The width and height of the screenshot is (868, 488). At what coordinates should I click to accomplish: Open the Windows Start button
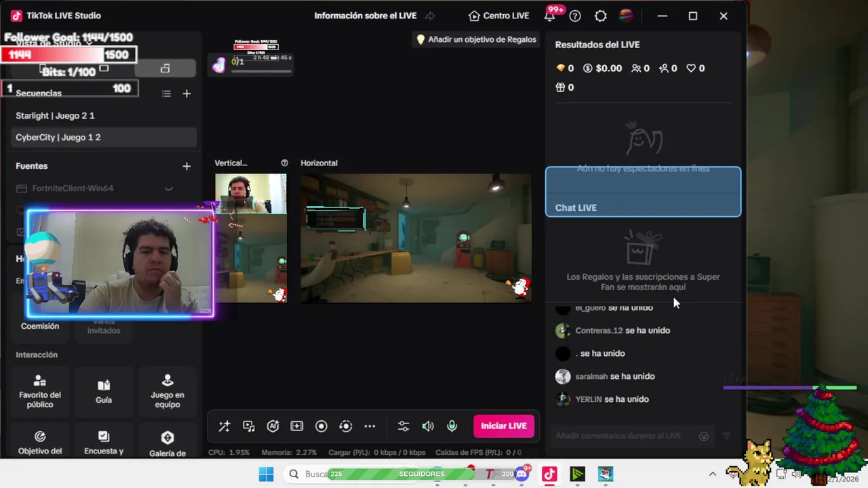(x=266, y=474)
